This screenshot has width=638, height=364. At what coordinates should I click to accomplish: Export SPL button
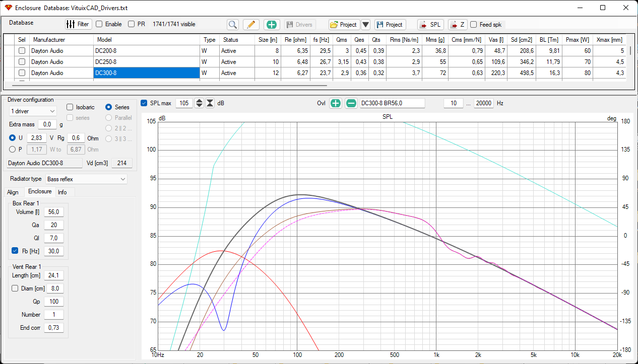(430, 24)
